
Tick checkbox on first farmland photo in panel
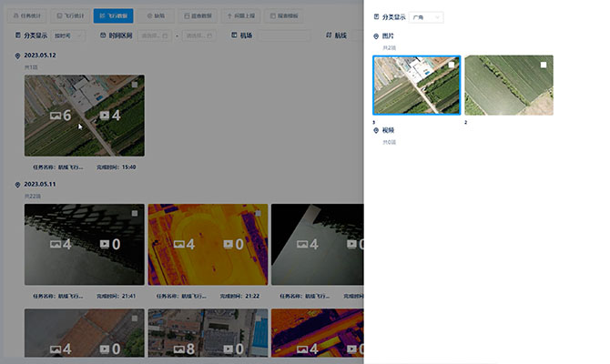coord(452,65)
